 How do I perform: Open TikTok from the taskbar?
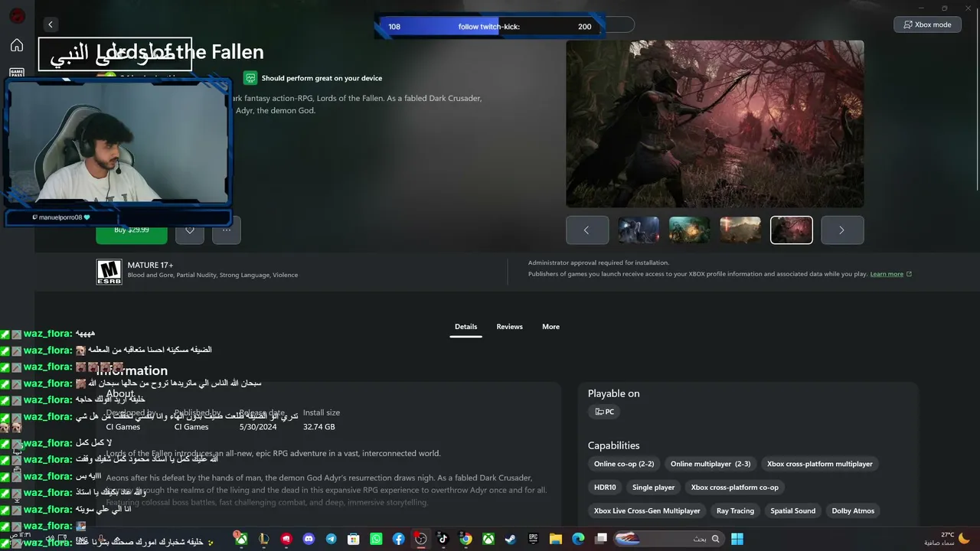(x=443, y=539)
